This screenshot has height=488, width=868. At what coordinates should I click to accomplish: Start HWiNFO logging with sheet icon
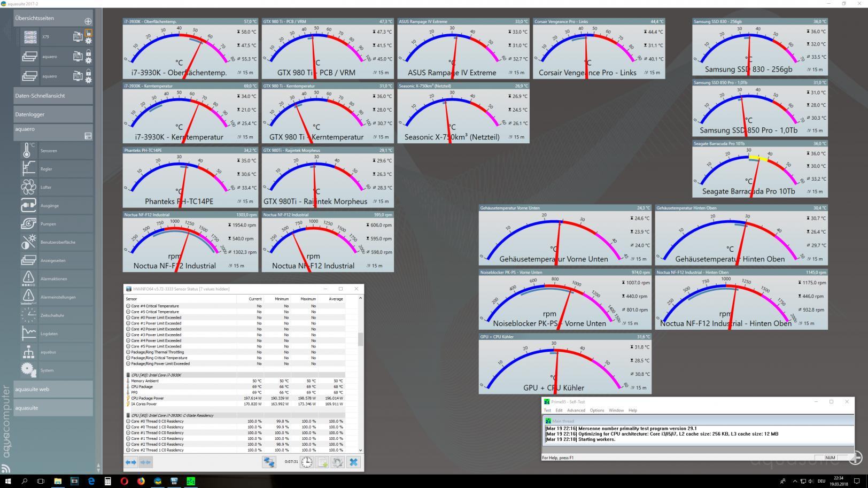point(323,462)
